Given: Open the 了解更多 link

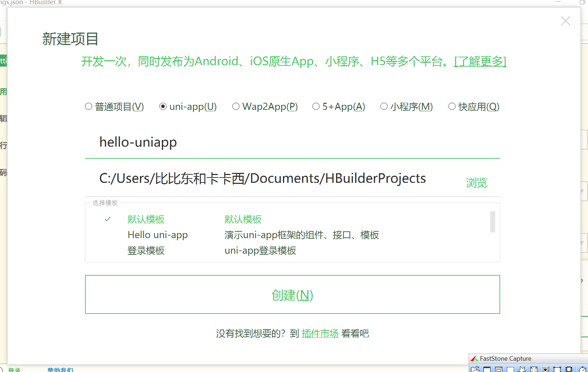Looking at the screenshot, I should 480,61.
